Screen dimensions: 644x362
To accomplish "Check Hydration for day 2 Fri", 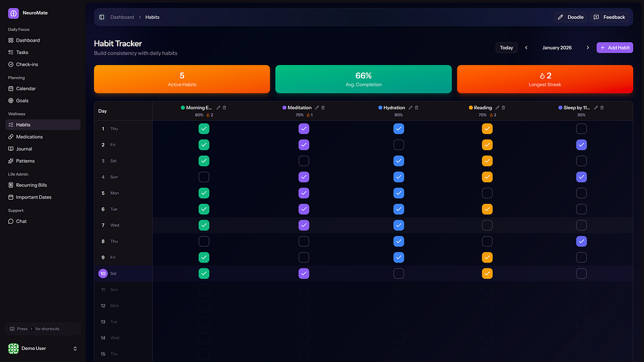I will coord(398,145).
